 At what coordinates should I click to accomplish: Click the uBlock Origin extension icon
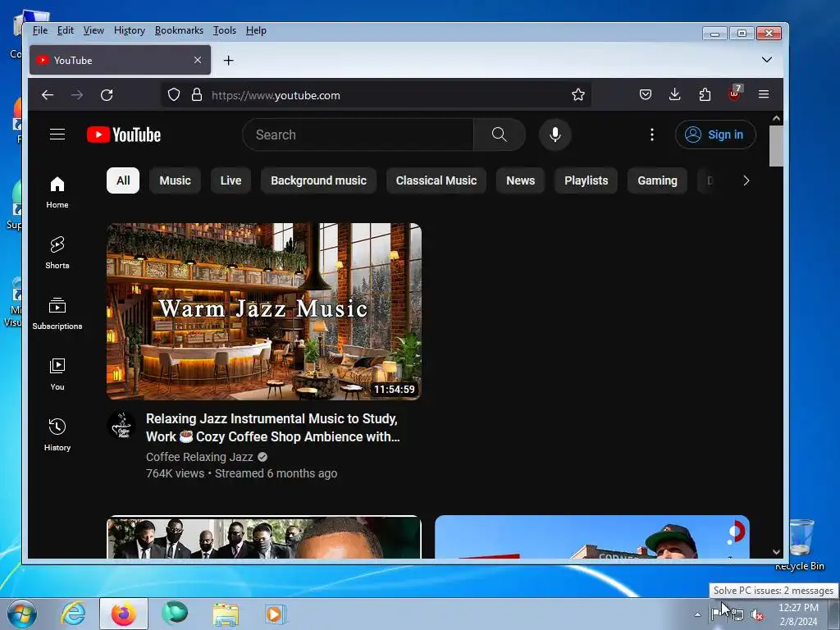(734, 94)
